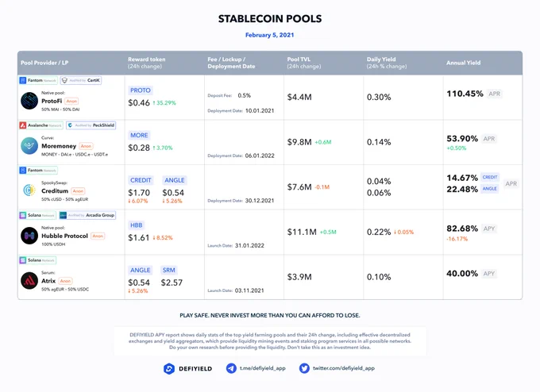Click the Creditum pool logo icon
The height and width of the screenshot is (392, 540).
pos(29,190)
